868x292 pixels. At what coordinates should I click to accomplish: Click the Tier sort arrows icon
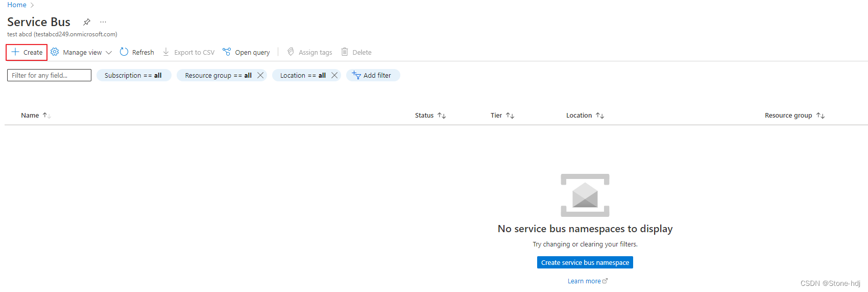(x=510, y=116)
